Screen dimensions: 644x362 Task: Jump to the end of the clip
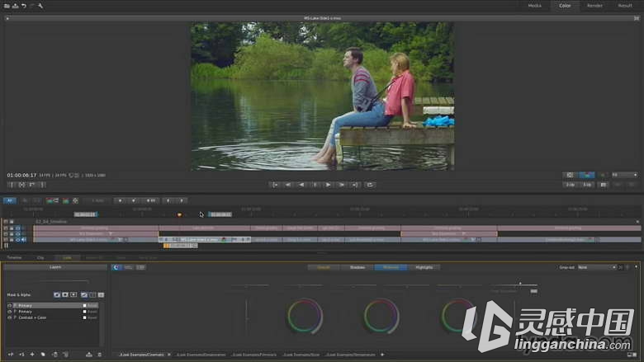355,185
